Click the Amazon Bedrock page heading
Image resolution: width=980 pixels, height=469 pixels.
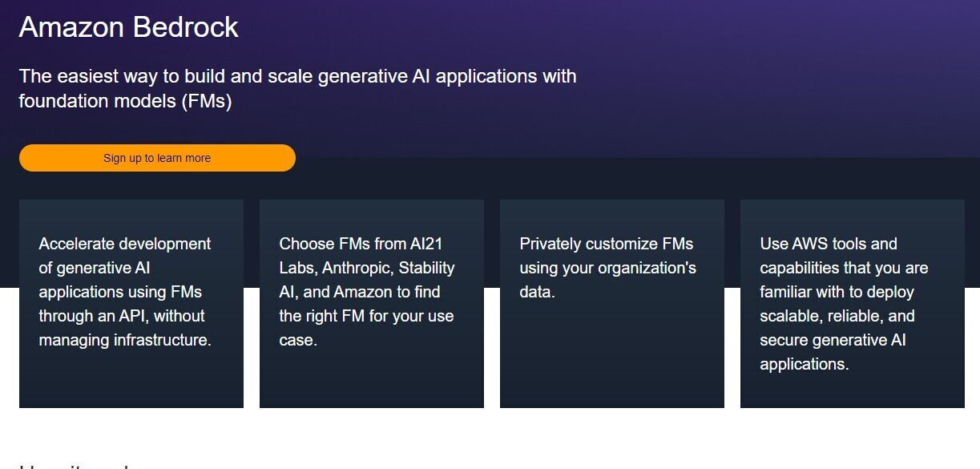(128, 27)
